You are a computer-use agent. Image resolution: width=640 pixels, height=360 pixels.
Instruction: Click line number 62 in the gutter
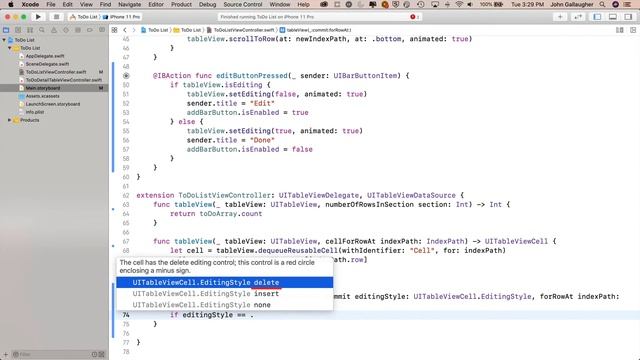[x=126, y=195]
